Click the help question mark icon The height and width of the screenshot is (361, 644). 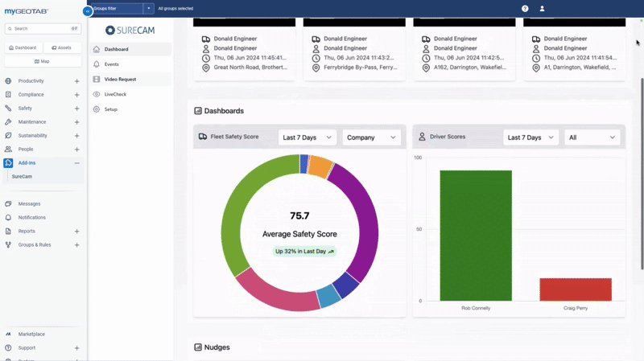click(525, 9)
